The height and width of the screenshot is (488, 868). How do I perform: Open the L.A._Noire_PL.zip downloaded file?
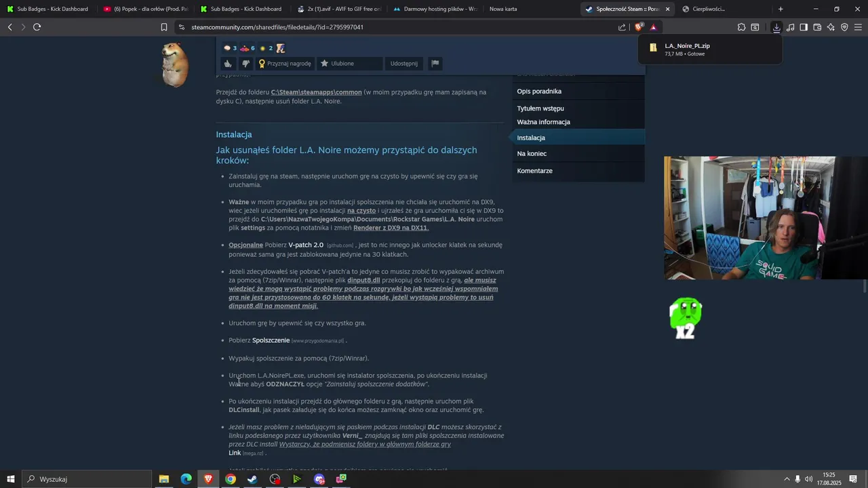[710, 49]
